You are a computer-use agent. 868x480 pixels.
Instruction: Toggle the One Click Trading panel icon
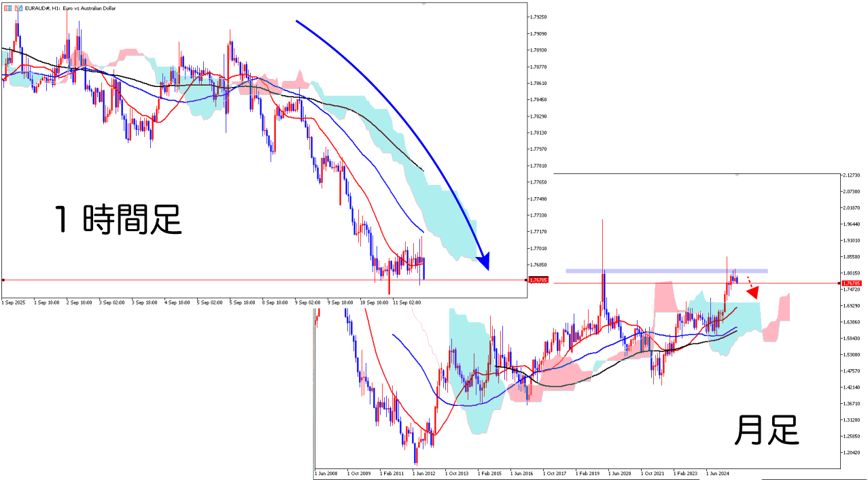(x=6, y=7)
